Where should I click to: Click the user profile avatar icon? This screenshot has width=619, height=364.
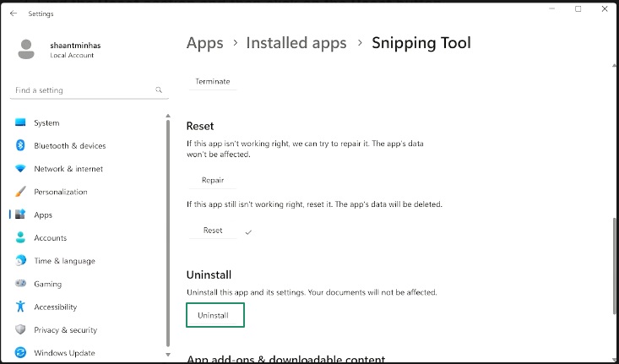26,49
